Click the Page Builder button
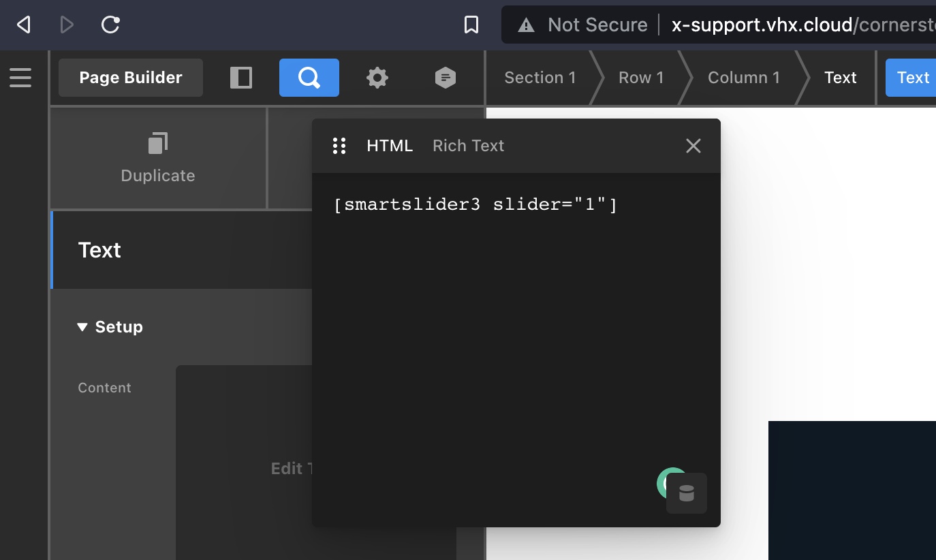936x560 pixels. click(x=131, y=78)
